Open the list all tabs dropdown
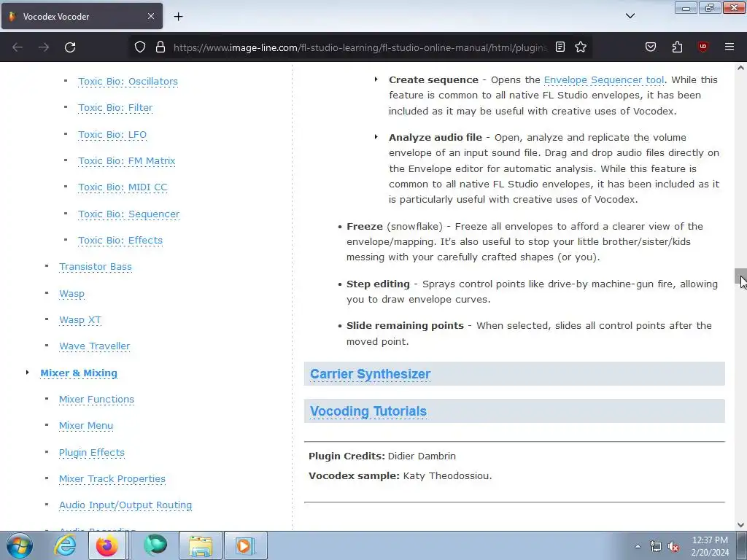Image resolution: width=747 pixels, height=560 pixels. [x=630, y=16]
